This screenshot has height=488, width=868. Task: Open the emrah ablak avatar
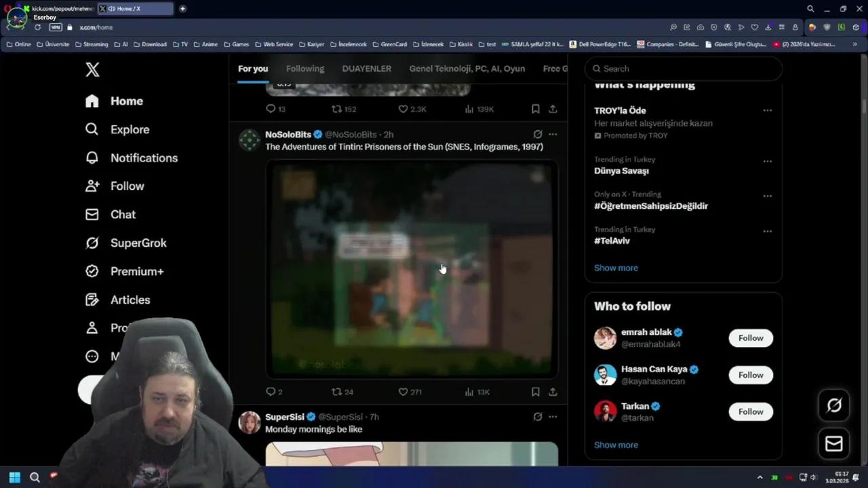click(x=605, y=338)
